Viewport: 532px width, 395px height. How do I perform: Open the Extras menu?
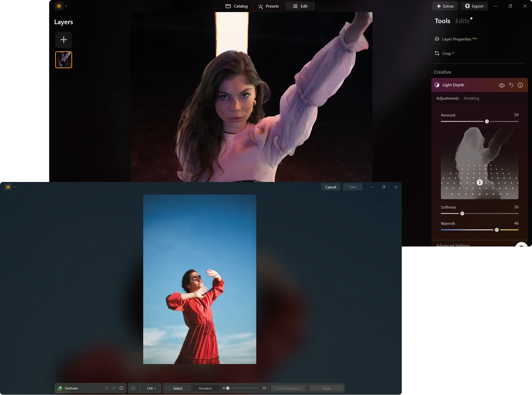[445, 6]
